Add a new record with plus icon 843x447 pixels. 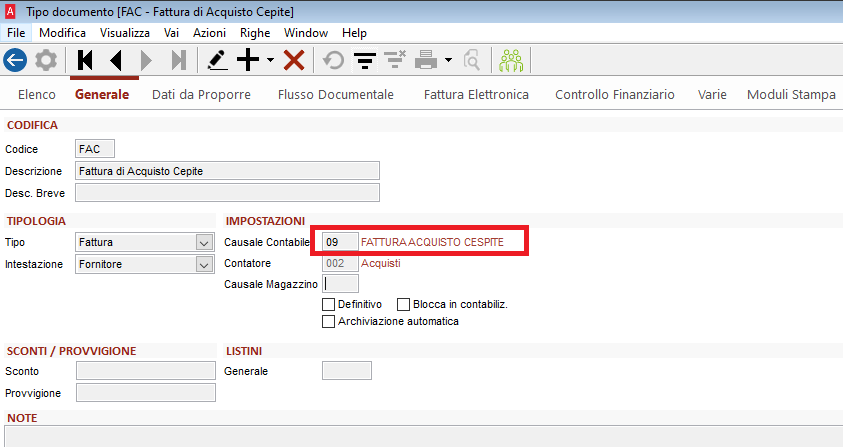248,60
